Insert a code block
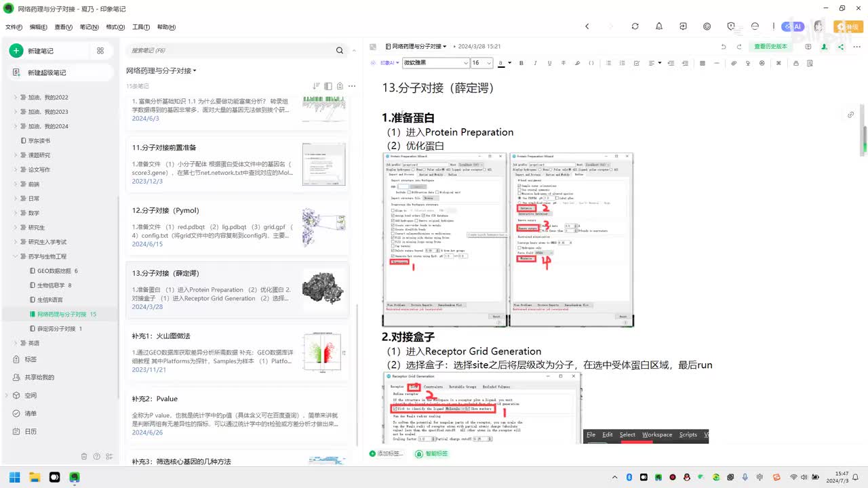 tap(591, 62)
